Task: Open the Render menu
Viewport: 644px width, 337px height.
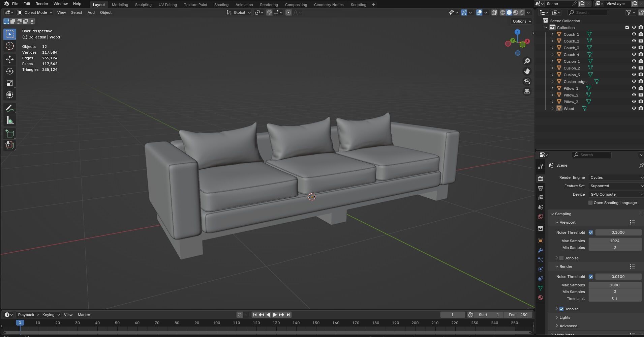Action: click(x=42, y=4)
